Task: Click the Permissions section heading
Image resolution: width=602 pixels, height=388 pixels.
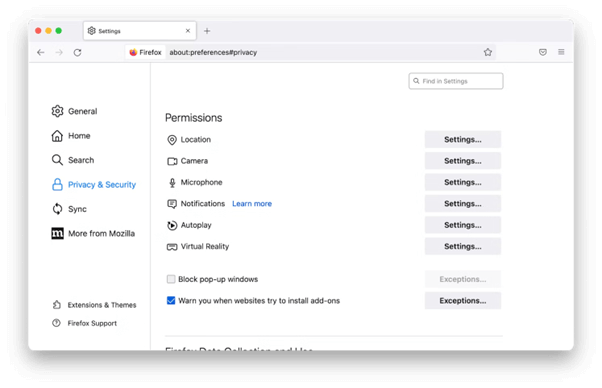Action: (x=194, y=118)
